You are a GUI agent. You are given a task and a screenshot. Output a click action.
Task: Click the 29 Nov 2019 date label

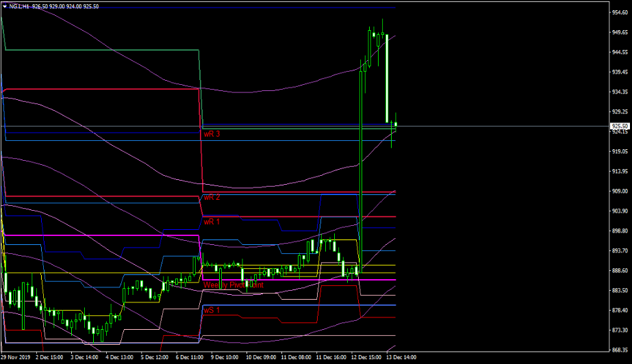15,357
